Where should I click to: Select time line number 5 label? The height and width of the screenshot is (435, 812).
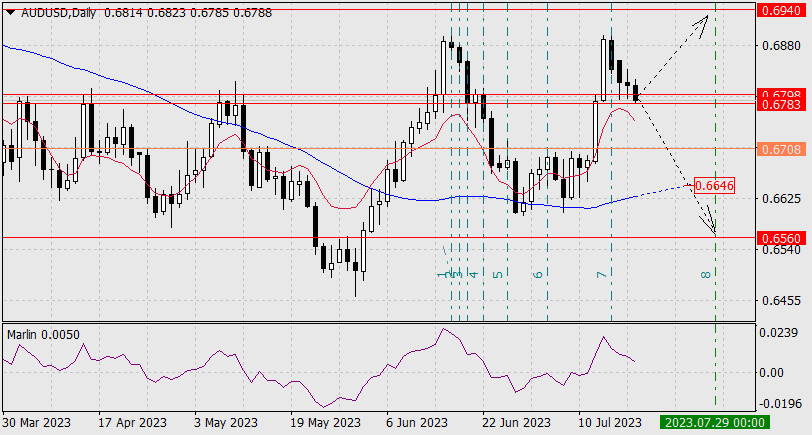pos(498,274)
